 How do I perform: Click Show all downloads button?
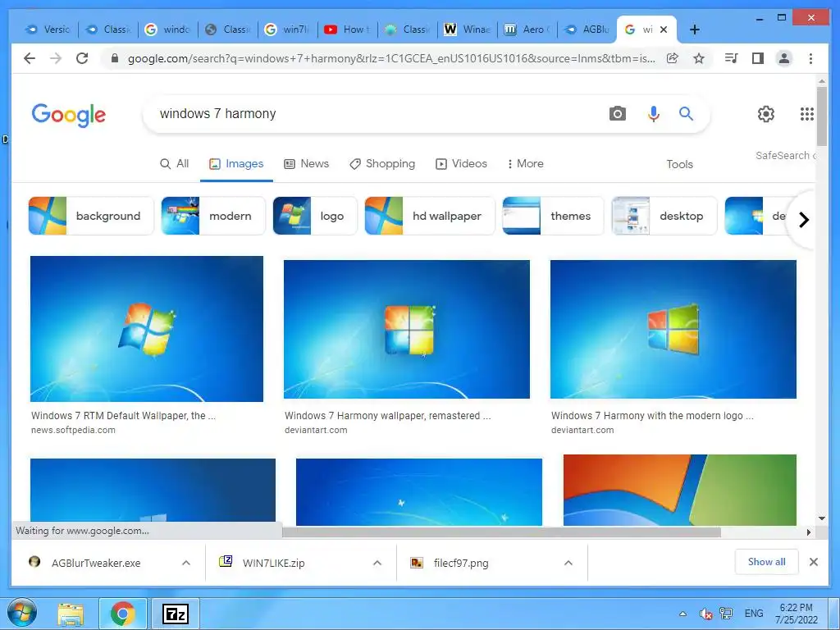[x=767, y=562]
